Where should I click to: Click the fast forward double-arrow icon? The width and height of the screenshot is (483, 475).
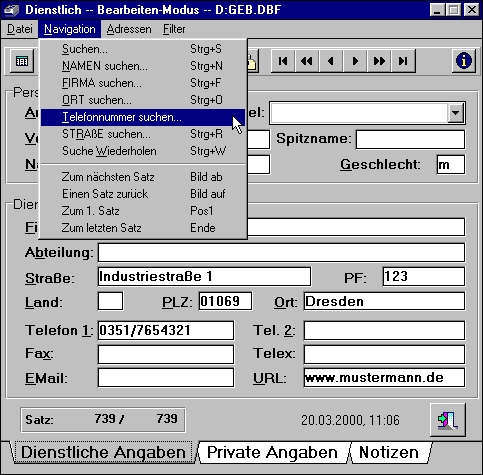point(379,61)
